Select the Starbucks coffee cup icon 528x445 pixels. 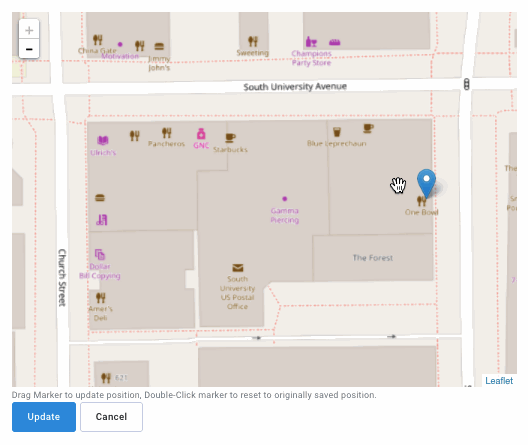[x=230, y=138]
